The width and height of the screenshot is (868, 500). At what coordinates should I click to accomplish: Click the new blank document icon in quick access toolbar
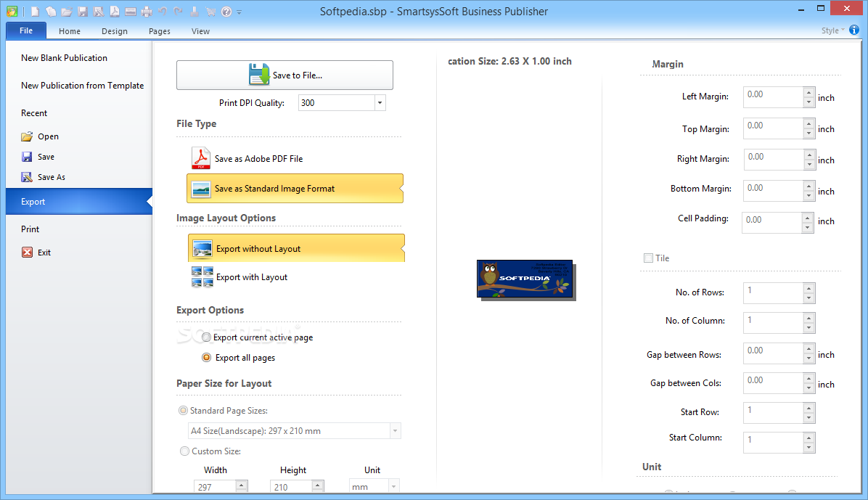coord(35,11)
